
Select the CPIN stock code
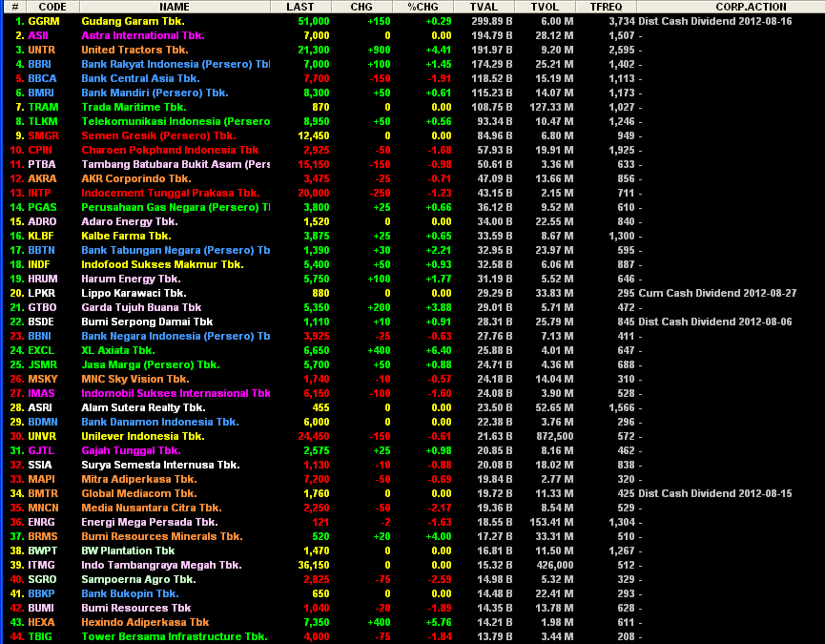[40, 150]
